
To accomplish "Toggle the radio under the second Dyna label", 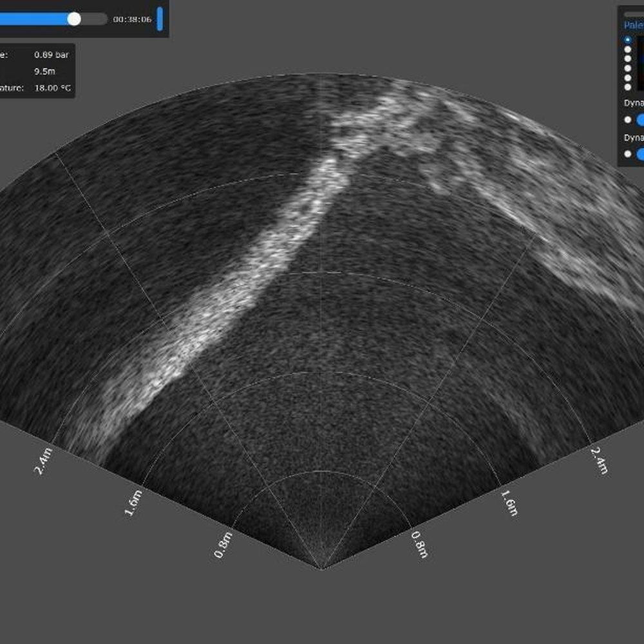I will (627, 154).
